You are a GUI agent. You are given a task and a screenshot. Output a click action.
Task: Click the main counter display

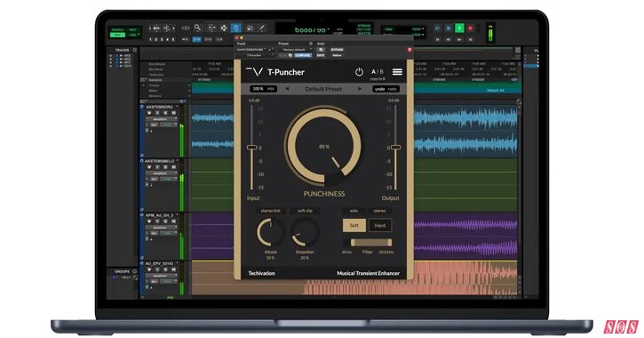[x=312, y=29]
